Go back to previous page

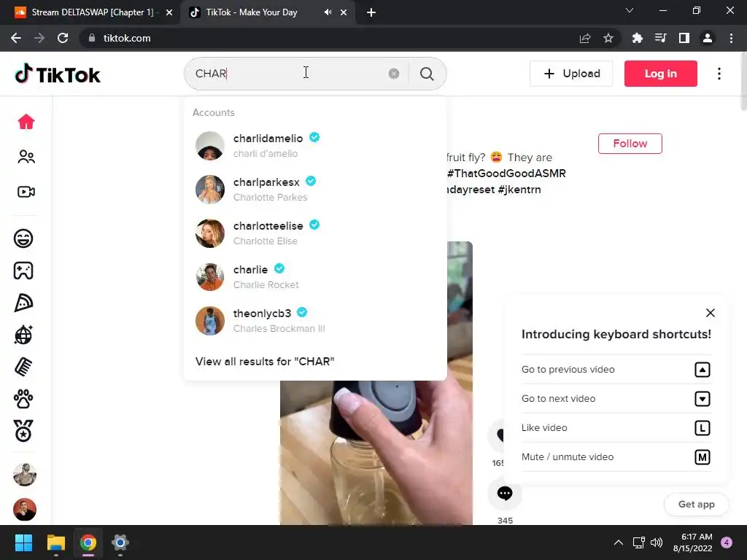(16, 38)
